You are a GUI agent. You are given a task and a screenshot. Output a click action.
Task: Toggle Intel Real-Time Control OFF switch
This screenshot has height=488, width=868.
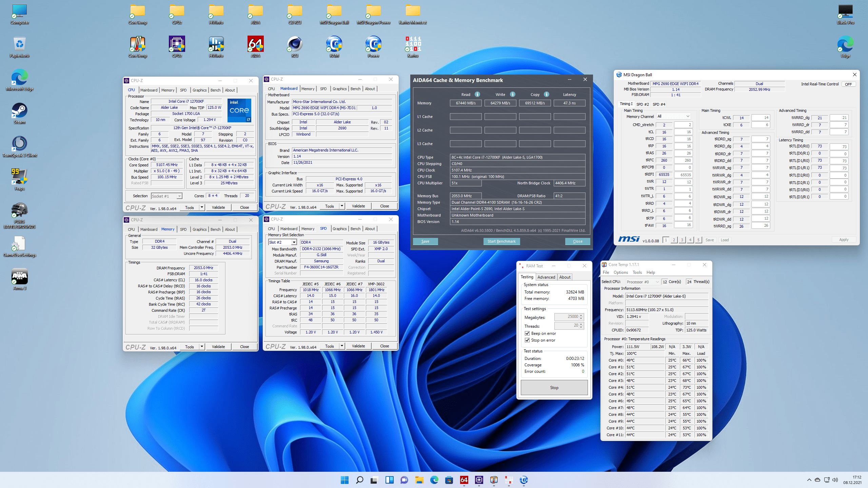tap(848, 84)
